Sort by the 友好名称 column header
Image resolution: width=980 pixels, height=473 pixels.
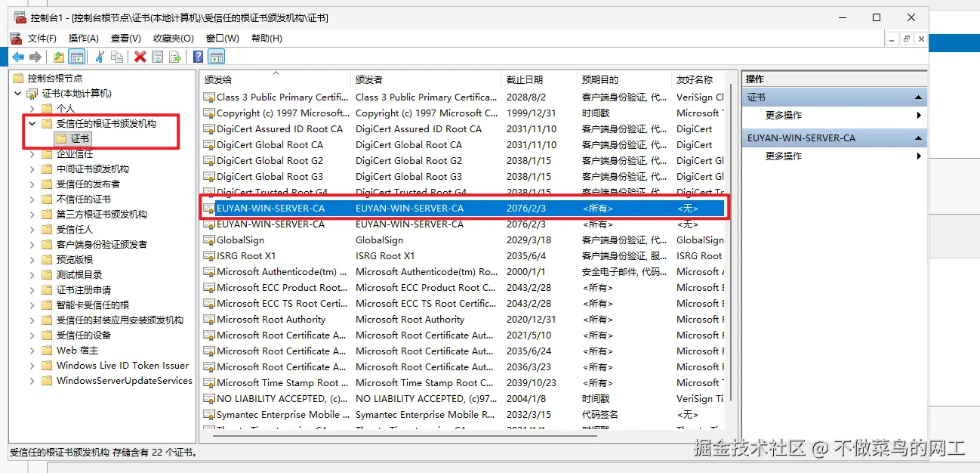coord(698,79)
